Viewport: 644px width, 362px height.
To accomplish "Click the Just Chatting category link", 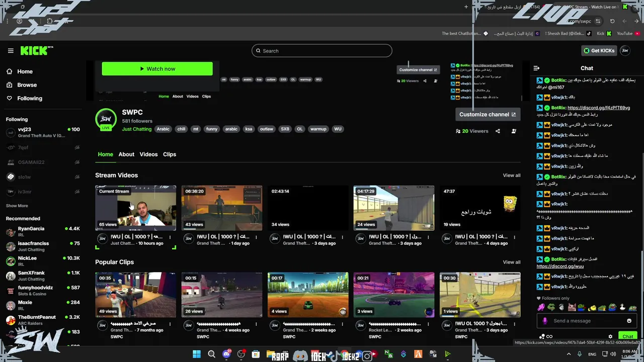I will pyautogui.click(x=136, y=129).
